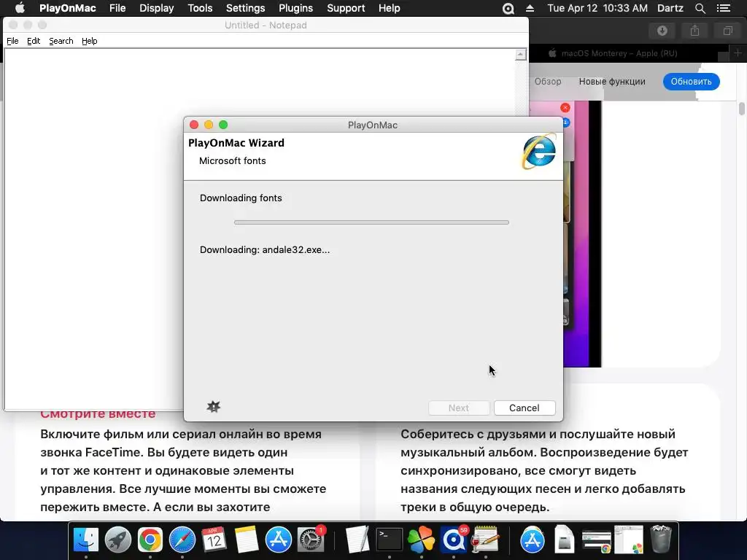Open the Apple menu
747x560 pixels.
(20, 8)
